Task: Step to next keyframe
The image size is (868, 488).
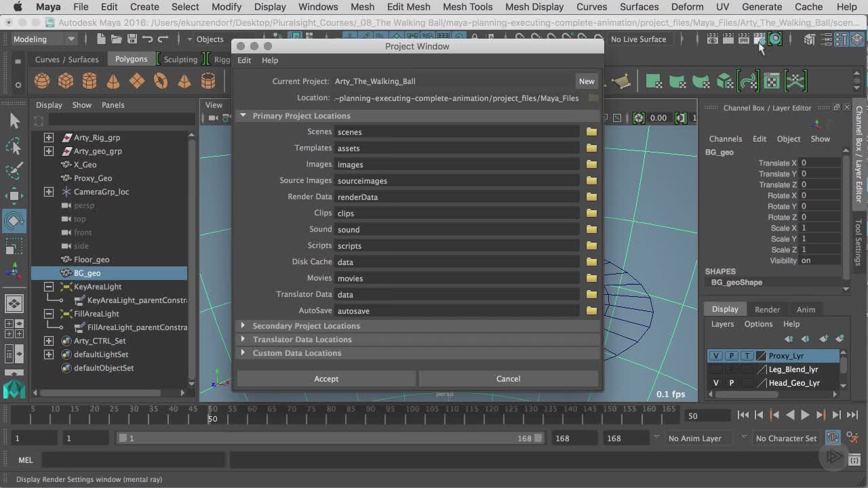Action: pos(821,415)
